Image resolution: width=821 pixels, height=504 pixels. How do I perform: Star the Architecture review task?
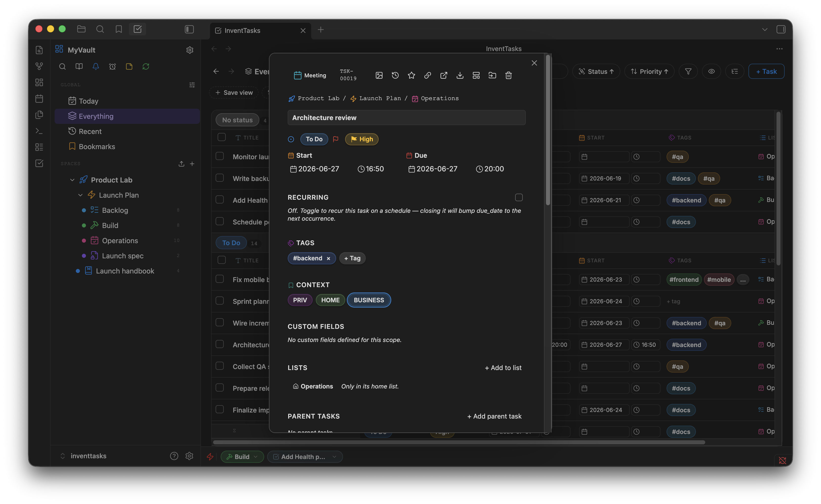pyautogui.click(x=411, y=75)
